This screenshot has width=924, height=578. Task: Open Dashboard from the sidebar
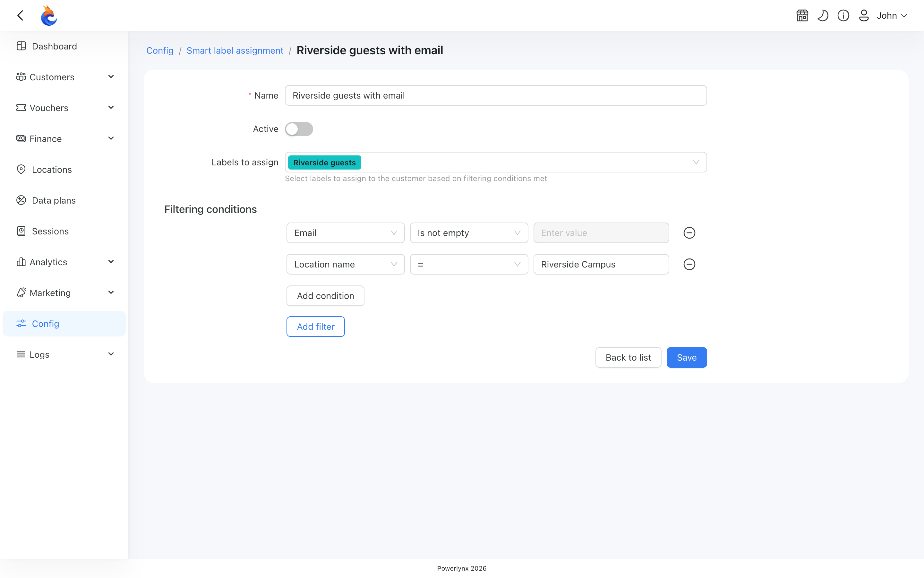pyautogui.click(x=64, y=46)
